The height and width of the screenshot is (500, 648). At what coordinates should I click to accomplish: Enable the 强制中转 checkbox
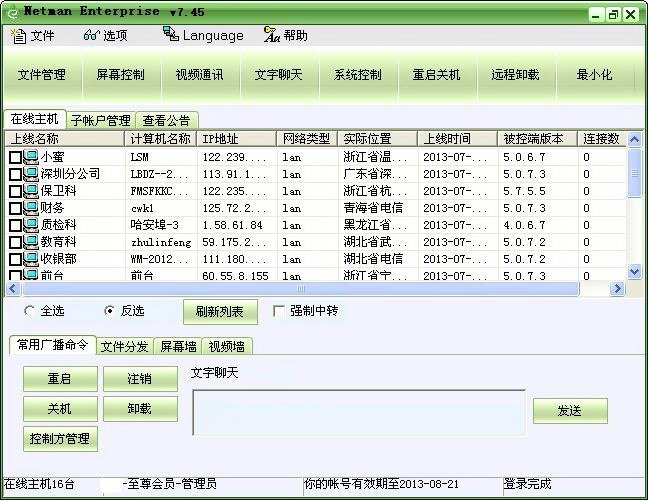click(x=279, y=311)
